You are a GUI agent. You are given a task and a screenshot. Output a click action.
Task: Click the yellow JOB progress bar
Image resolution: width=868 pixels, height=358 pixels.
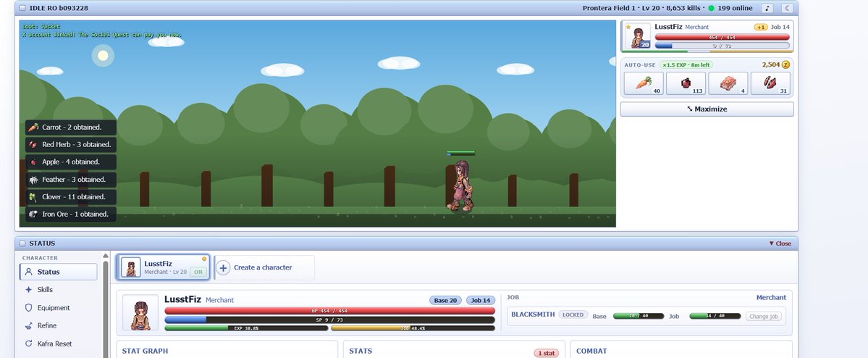pyautogui.click(x=413, y=328)
